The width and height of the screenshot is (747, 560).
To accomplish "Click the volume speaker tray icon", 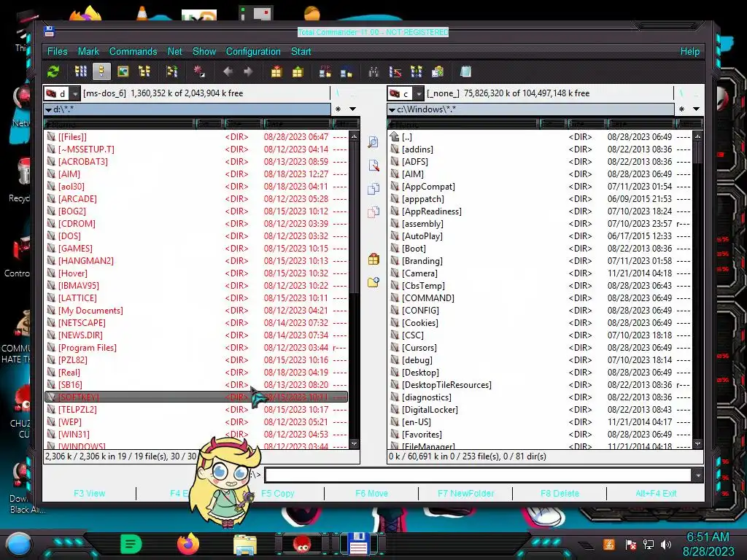I will [666, 544].
